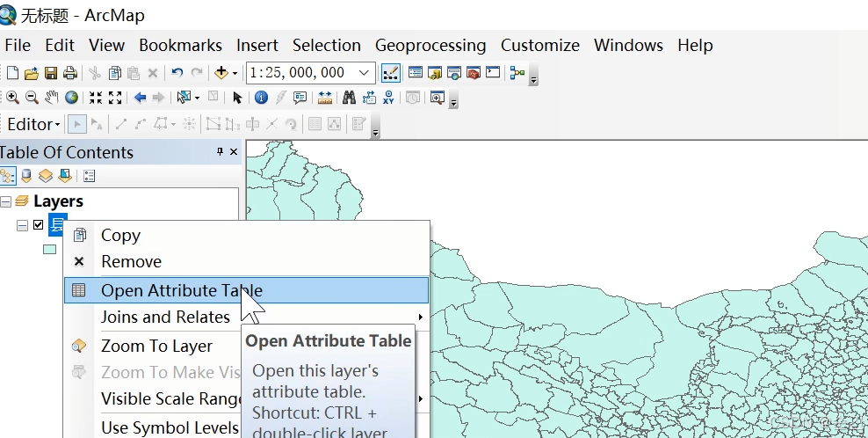This screenshot has height=438, width=868.
Task: Open the Python window icon
Action: (x=493, y=73)
